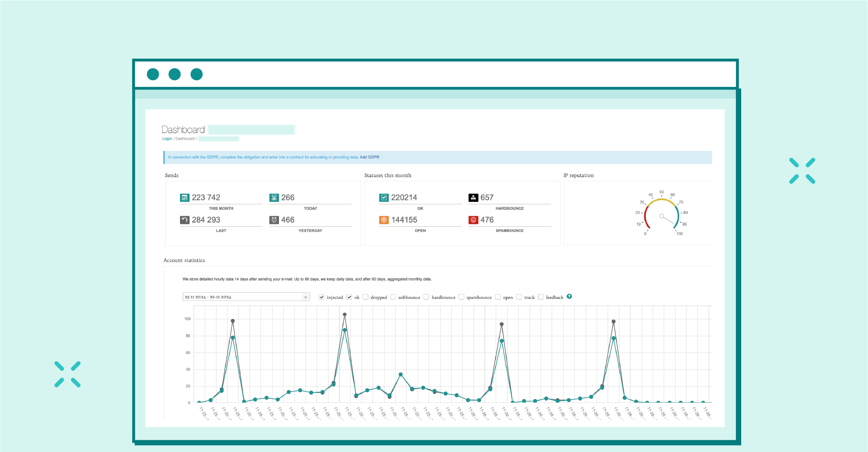Screen dimensions: 868x452
Task: Click the GDPR obligation notice text
Action: [263, 157]
